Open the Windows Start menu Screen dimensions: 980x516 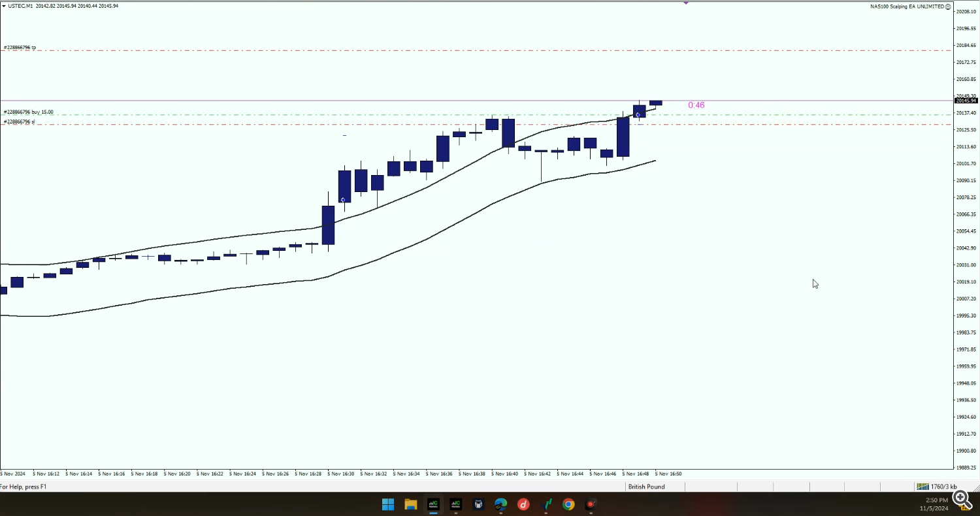[388, 504]
